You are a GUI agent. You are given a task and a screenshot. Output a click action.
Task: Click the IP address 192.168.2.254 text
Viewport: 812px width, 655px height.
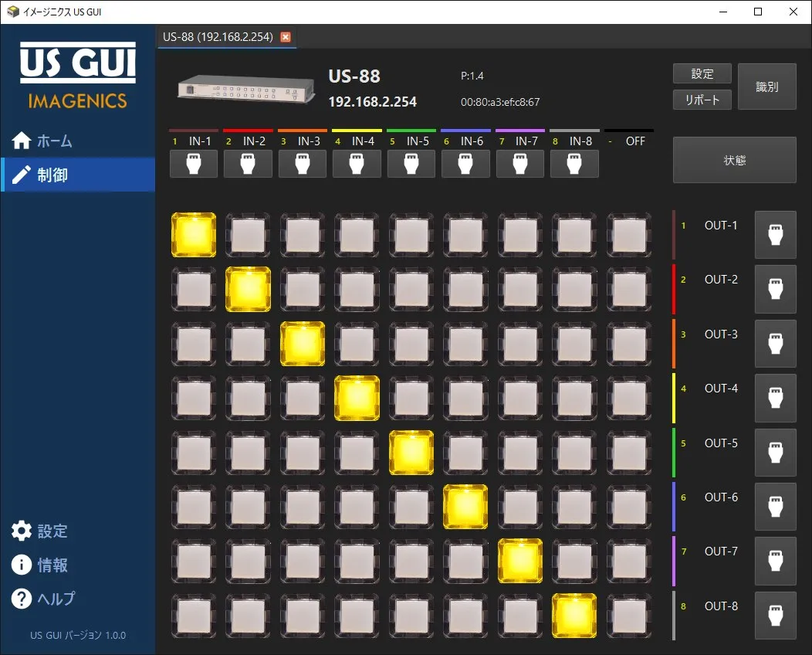point(372,101)
